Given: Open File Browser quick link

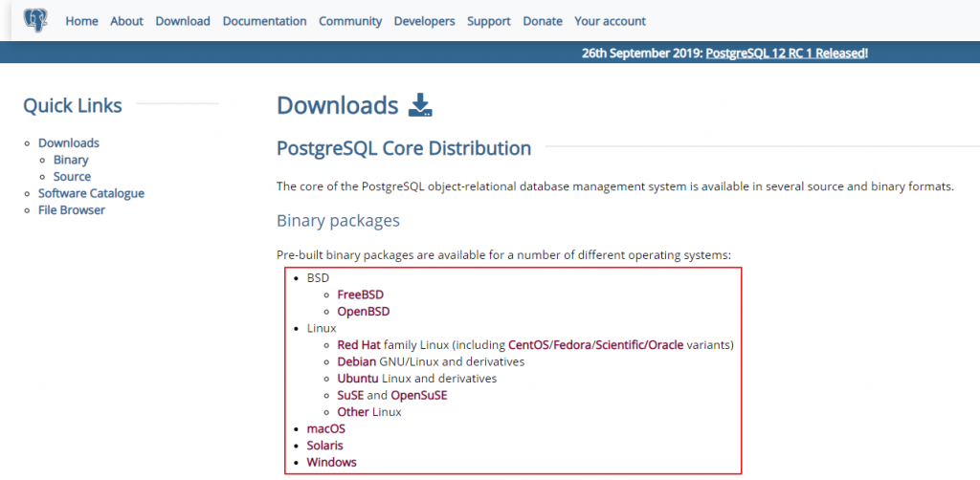Looking at the screenshot, I should click(x=72, y=210).
